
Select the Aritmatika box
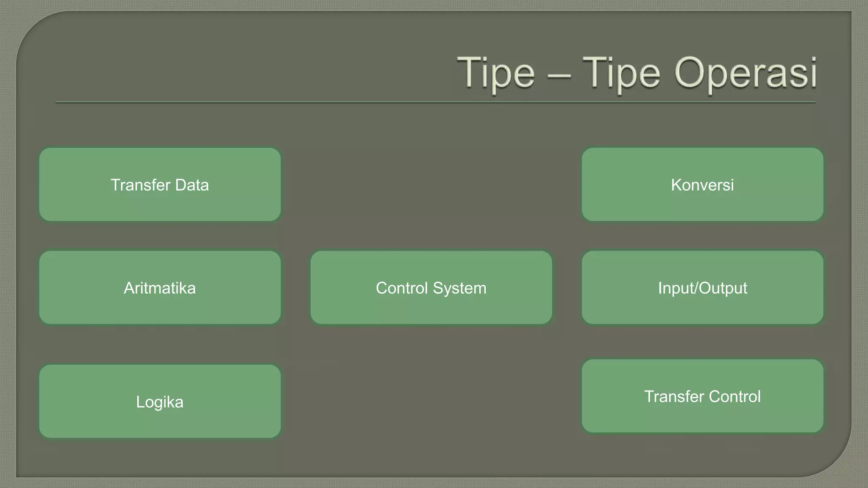[160, 288]
